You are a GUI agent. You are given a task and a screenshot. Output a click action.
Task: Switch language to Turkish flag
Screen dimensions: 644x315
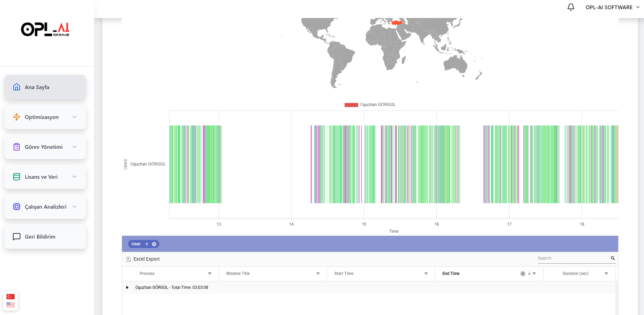pyautogui.click(x=11, y=297)
